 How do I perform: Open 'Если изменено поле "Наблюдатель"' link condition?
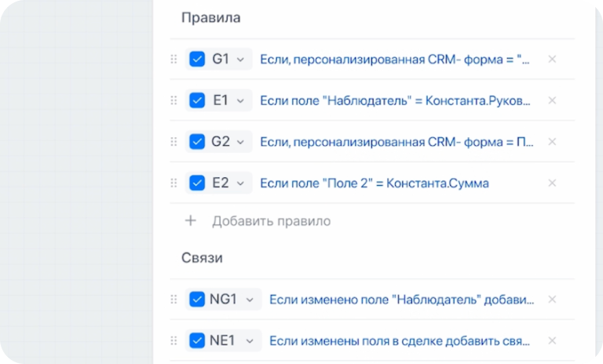pos(401,300)
